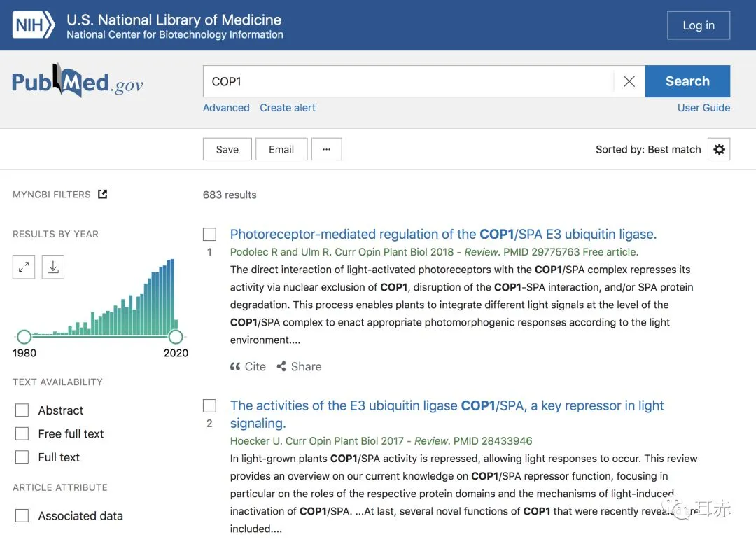Tick the Free full text checkbox
This screenshot has width=756, height=542.
(x=22, y=434)
